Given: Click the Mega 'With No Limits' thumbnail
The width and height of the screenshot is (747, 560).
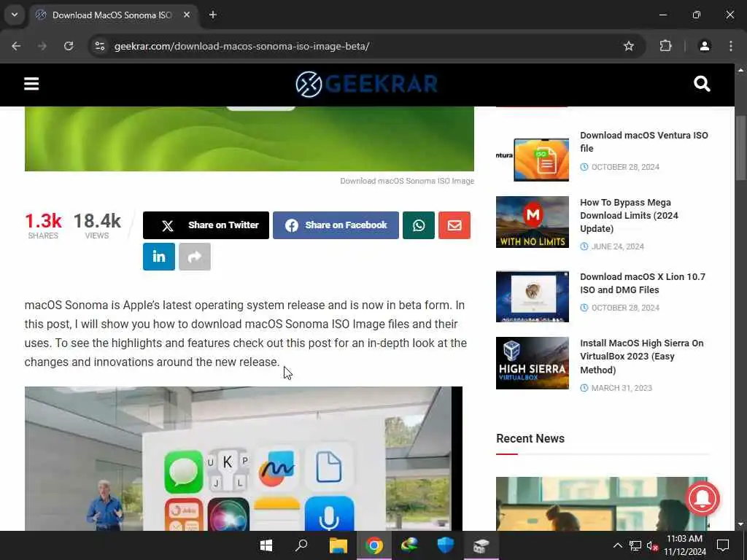Looking at the screenshot, I should coord(532,222).
